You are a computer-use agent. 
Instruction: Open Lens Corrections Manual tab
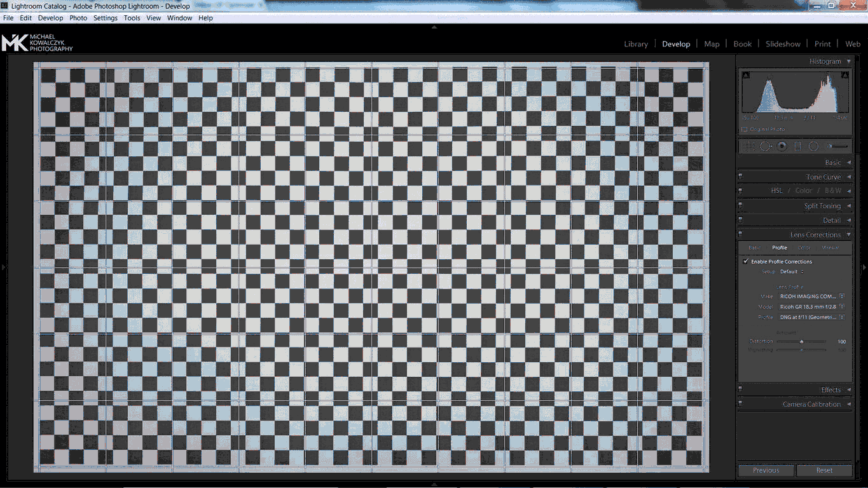pos(830,248)
